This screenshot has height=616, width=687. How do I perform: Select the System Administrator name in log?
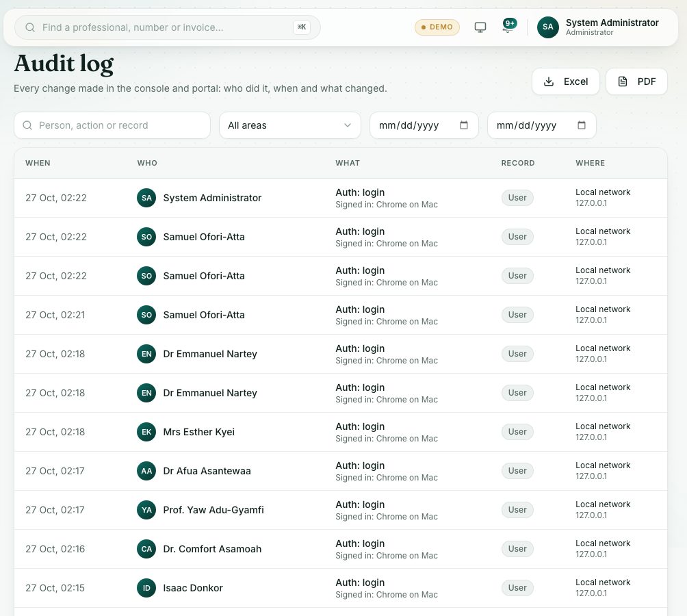click(x=212, y=198)
